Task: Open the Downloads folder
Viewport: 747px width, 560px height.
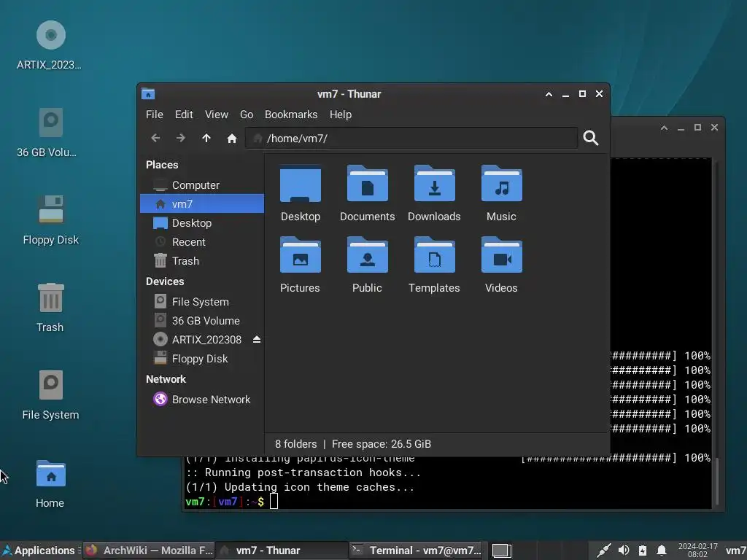Action: [x=435, y=193]
